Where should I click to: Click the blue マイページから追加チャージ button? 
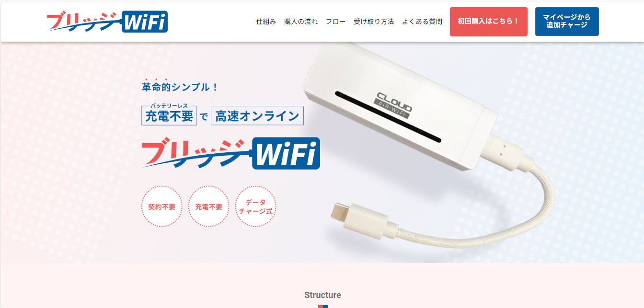click(567, 22)
